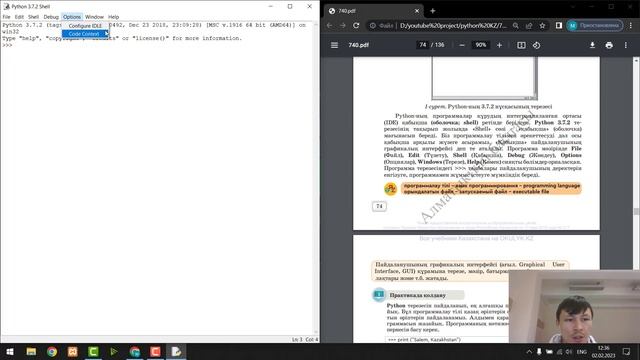Open File Explorer from taskbar
Viewport: 640px width, 360px height.
pos(31,351)
